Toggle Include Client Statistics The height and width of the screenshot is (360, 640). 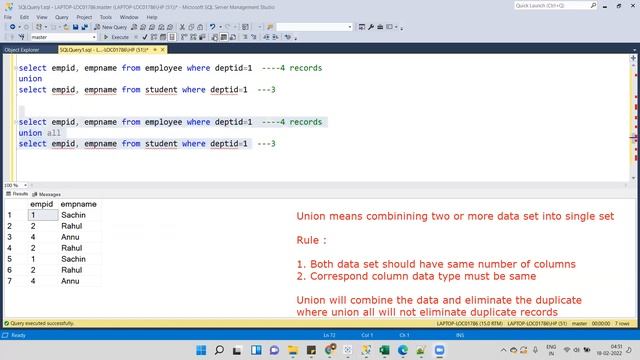click(x=202, y=37)
